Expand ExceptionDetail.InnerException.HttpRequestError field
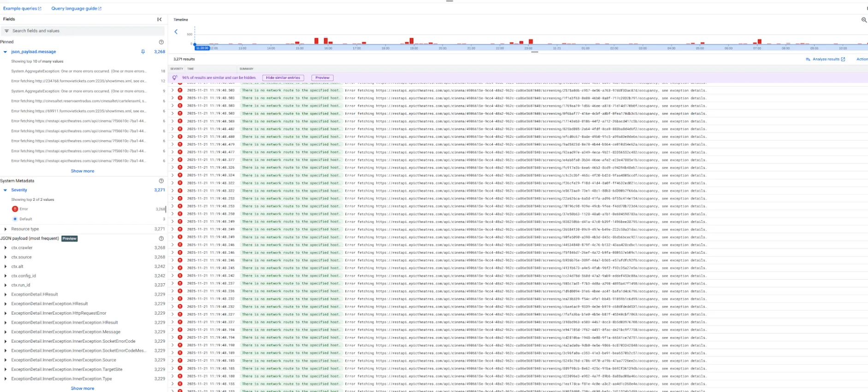The width and height of the screenshot is (868, 392). pos(5,313)
